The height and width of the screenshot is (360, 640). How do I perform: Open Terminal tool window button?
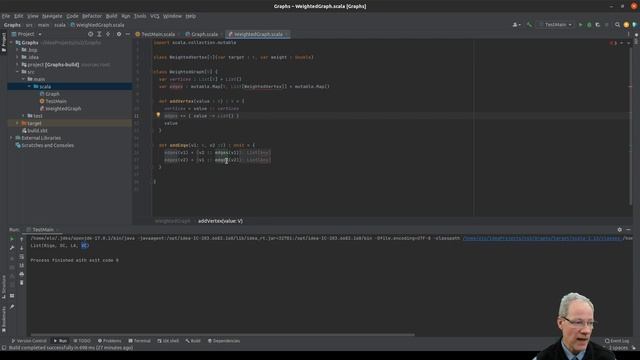click(x=140, y=341)
